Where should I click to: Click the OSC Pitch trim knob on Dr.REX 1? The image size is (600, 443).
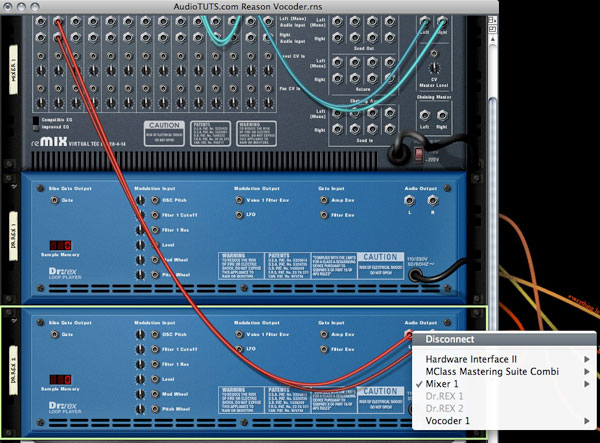[x=140, y=200]
